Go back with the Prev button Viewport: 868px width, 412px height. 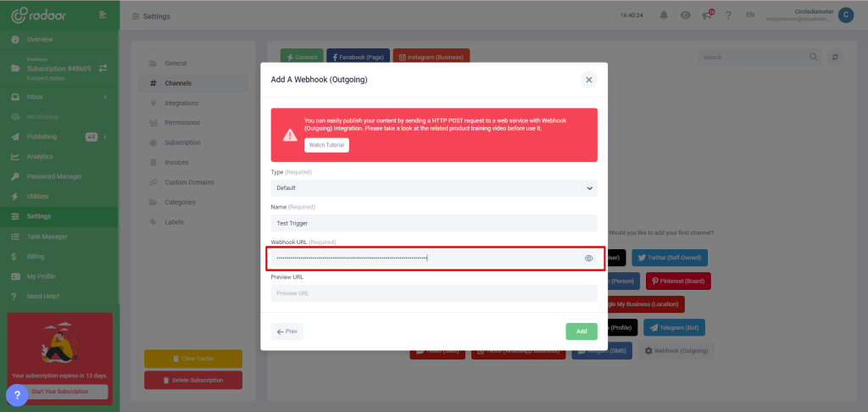[287, 331]
